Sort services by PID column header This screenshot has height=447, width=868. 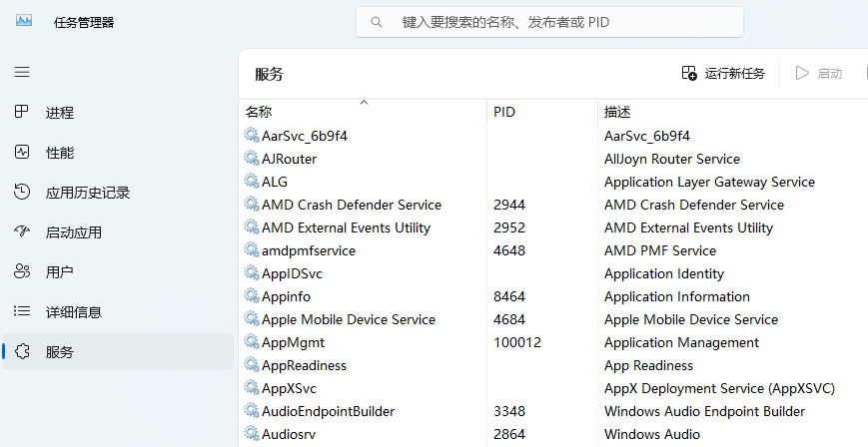pos(542,112)
